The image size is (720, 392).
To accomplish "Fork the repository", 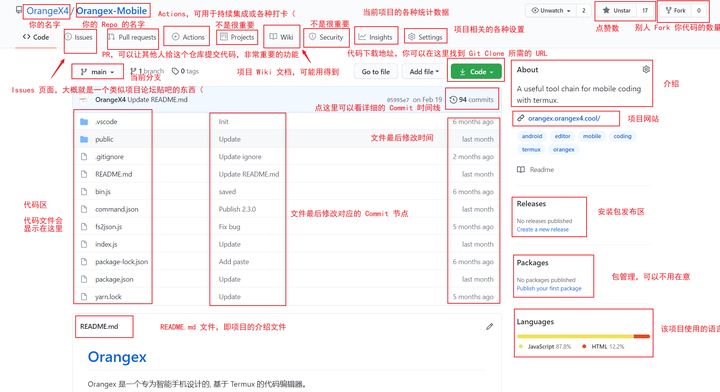I will point(675,11).
